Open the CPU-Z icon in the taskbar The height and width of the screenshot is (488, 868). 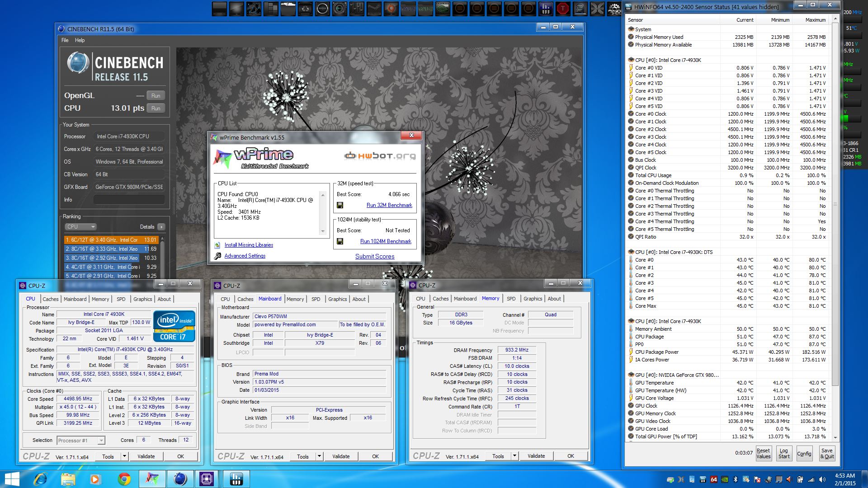click(x=207, y=479)
